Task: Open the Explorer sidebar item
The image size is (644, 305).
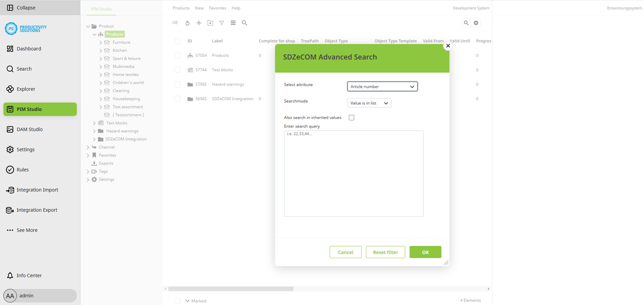Action: click(26, 89)
